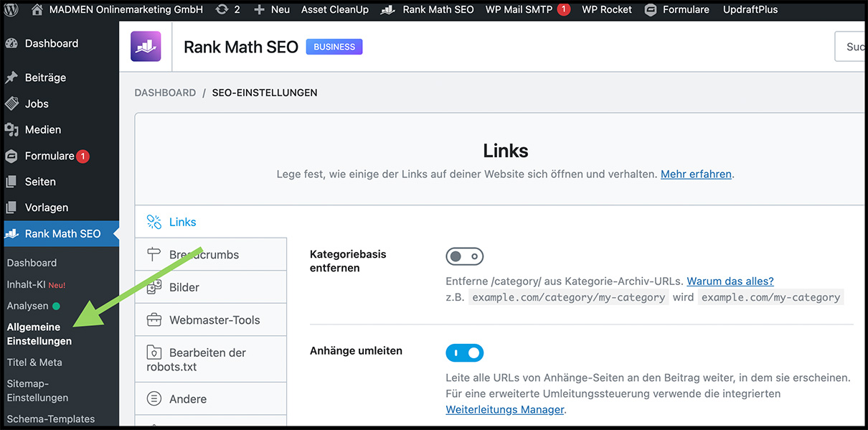Click the Formulare sidebar icon

(11, 156)
